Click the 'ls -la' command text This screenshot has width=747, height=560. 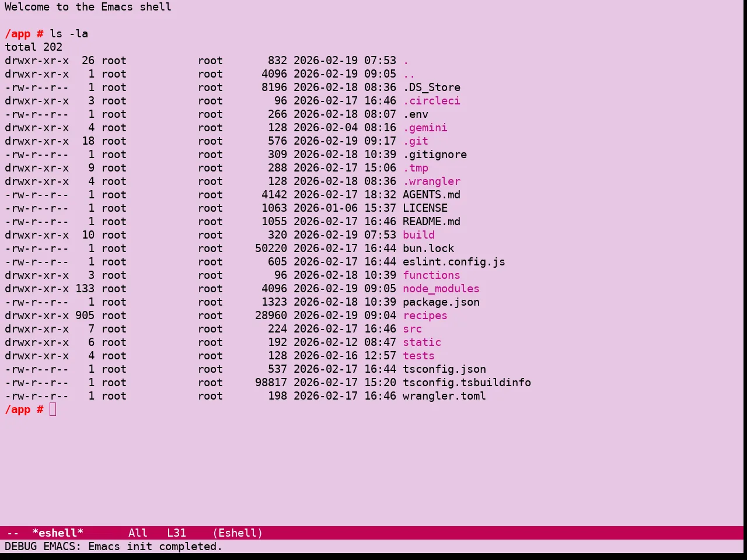[x=69, y=34]
